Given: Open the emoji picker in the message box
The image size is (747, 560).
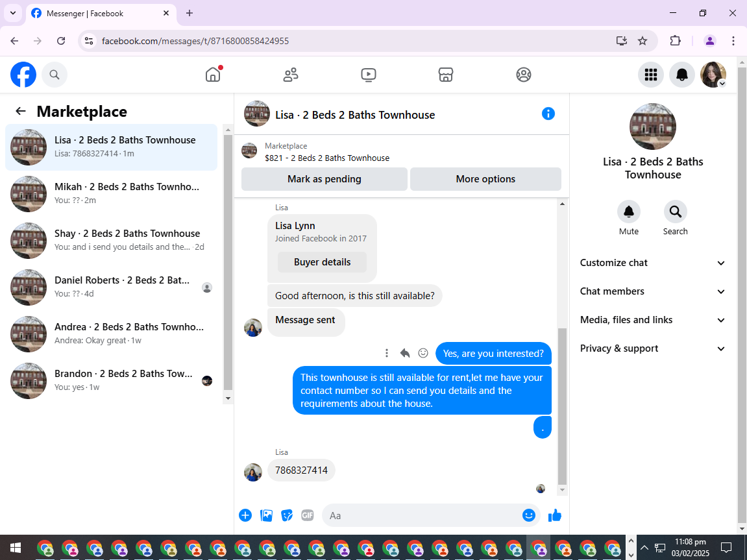Looking at the screenshot, I should pyautogui.click(x=529, y=515).
